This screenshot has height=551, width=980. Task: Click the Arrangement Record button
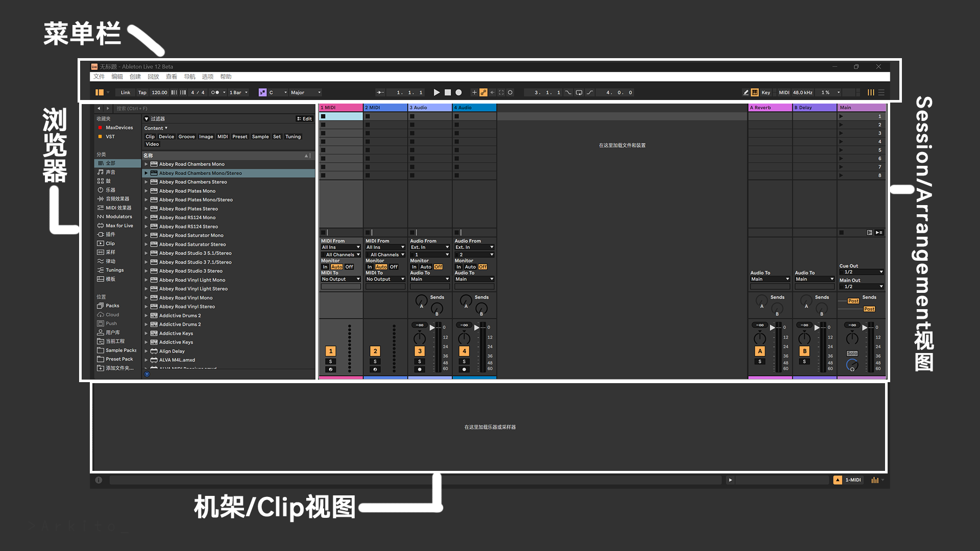pos(458,92)
